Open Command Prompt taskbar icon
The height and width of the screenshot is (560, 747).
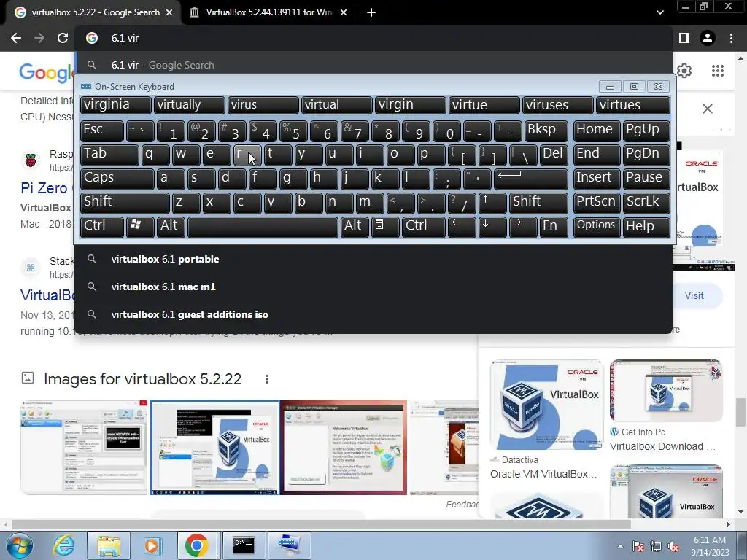244,545
